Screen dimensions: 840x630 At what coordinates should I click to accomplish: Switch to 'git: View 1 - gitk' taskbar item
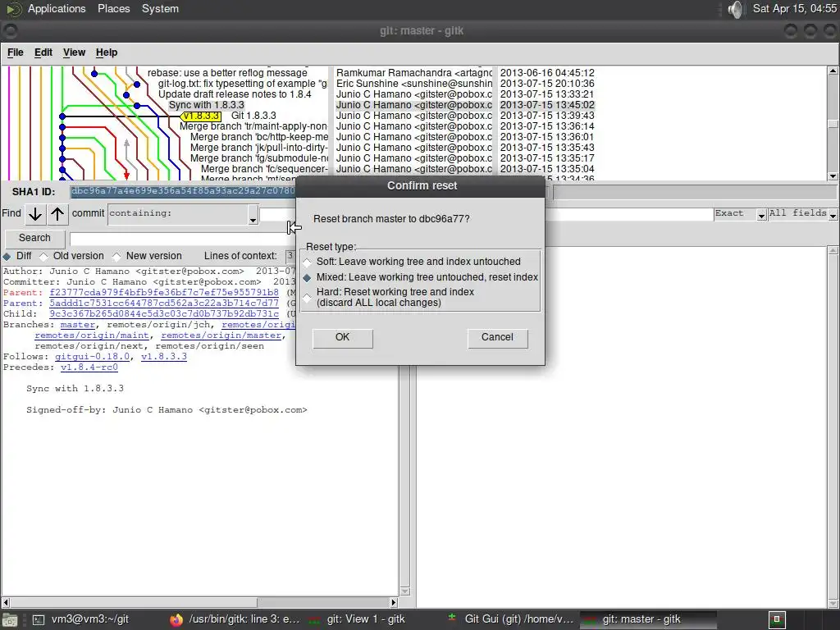point(359,619)
